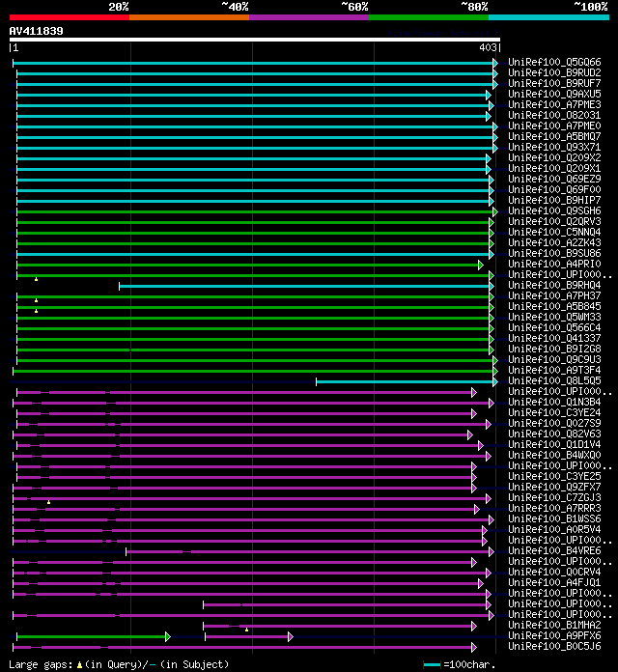Open hit UniRef100_Q5GQ66
The height and width of the screenshot is (672, 618).
554,62
